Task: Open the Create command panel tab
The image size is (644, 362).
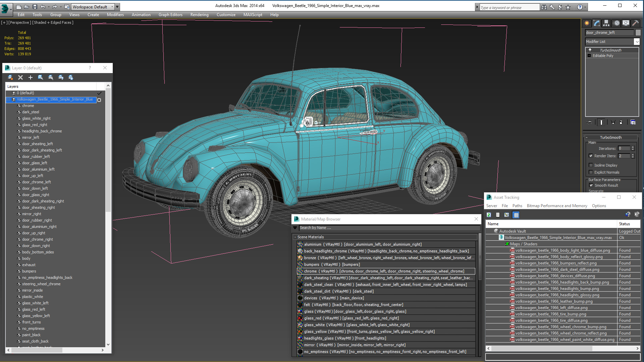Action: (587, 23)
